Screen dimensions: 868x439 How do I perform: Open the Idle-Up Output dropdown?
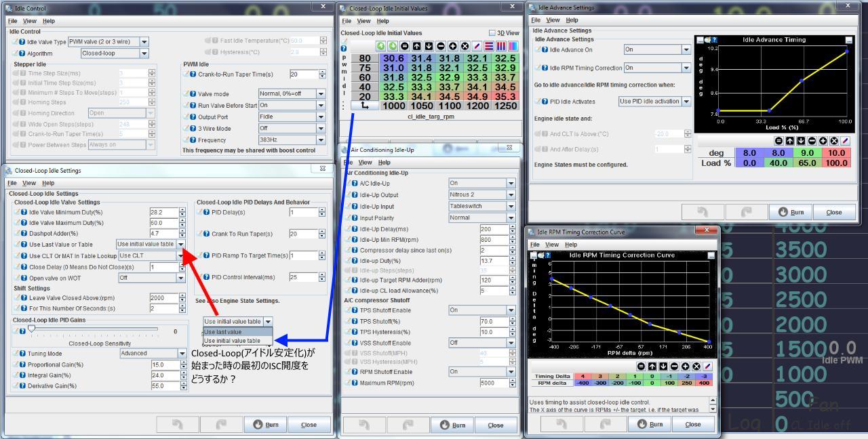[511, 194]
